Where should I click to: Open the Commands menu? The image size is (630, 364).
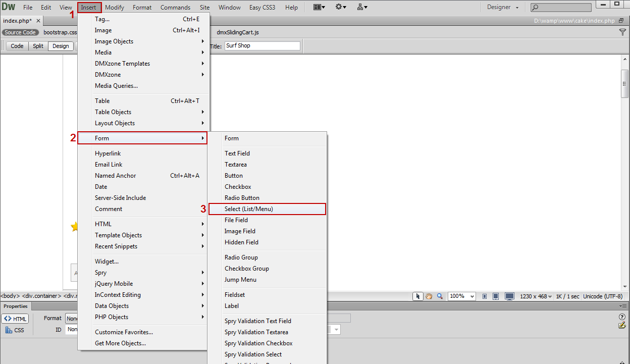175,8
